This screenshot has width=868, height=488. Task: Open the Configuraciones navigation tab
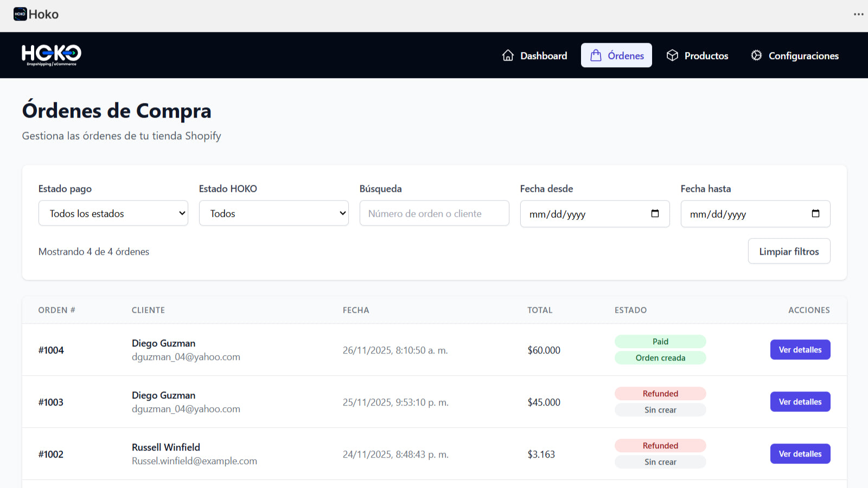(794, 55)
